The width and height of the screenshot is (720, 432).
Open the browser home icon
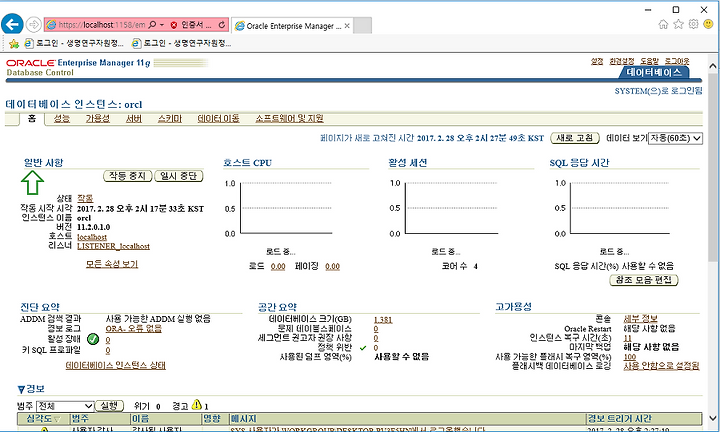[663, 24]
